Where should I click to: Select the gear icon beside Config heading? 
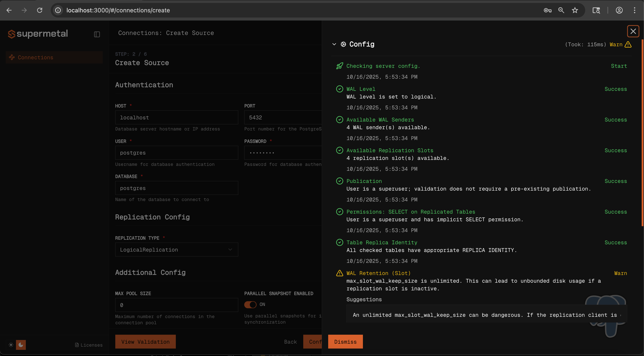tap(343, 44)
